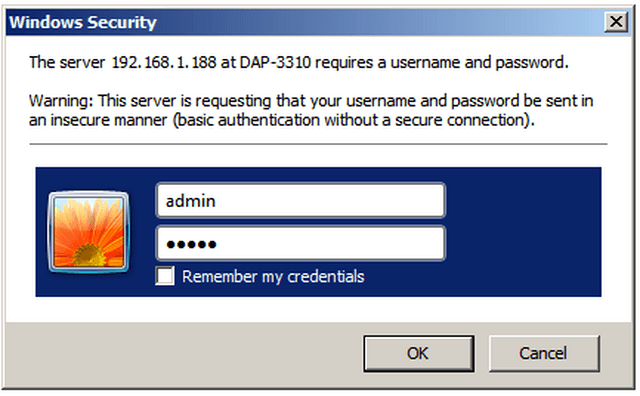Click the Remember my credentials label text

(273, 276)
